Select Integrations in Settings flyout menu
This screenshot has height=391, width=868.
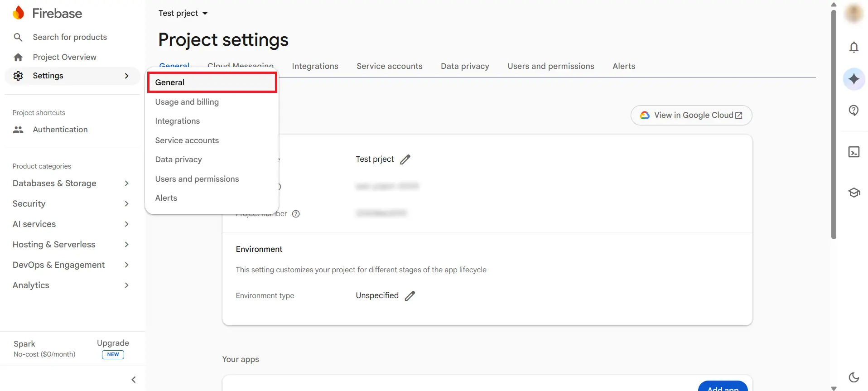click(x=212, y=121)
